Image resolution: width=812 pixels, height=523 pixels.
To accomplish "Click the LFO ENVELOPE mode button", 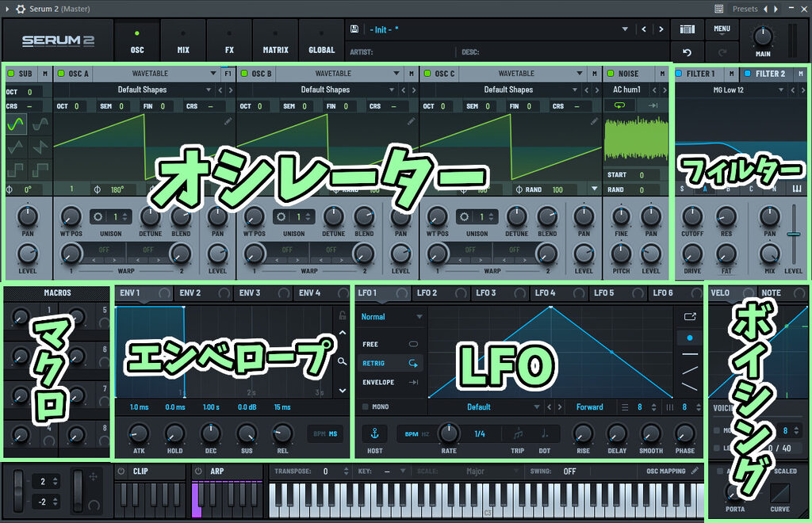I will (x=390, y=382).
